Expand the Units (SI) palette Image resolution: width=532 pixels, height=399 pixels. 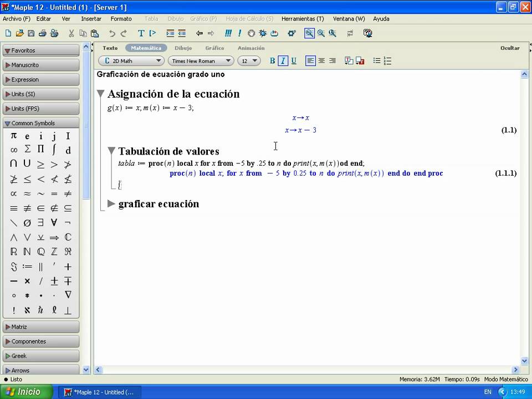[41, 94]
